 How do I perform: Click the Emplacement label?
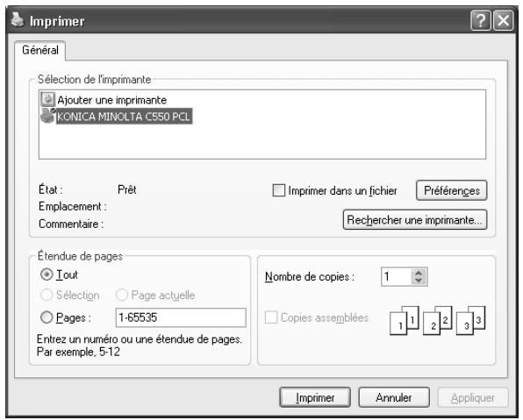pos(72,206)
